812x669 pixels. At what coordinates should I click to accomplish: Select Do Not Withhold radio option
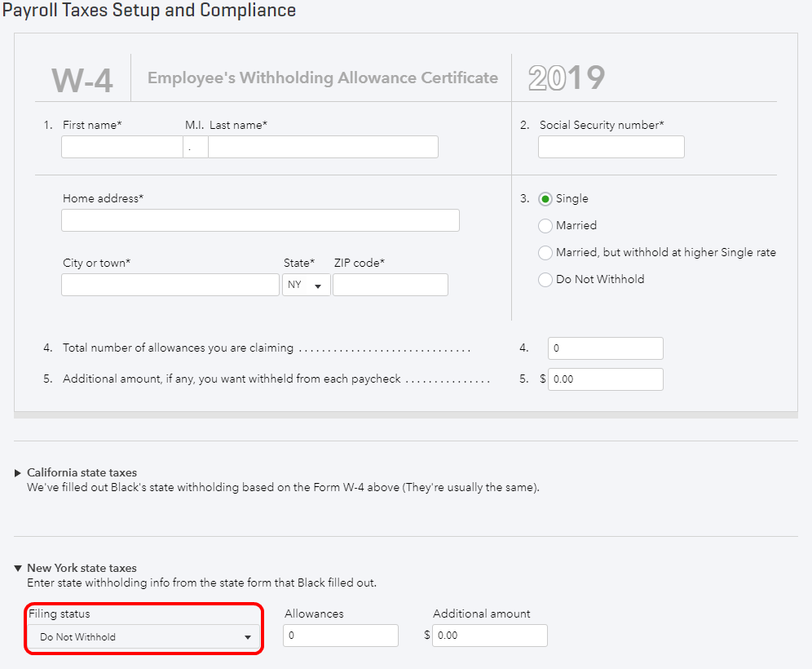tap(545, 280)
